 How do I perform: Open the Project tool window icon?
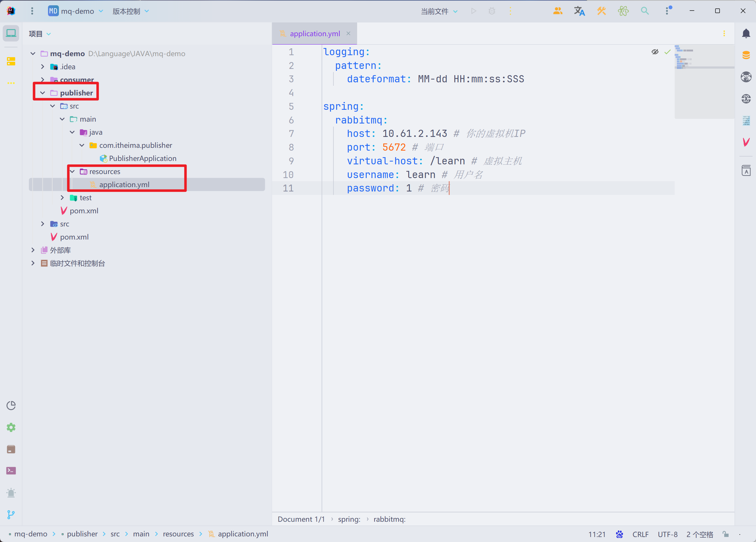[x=11, y=33]
